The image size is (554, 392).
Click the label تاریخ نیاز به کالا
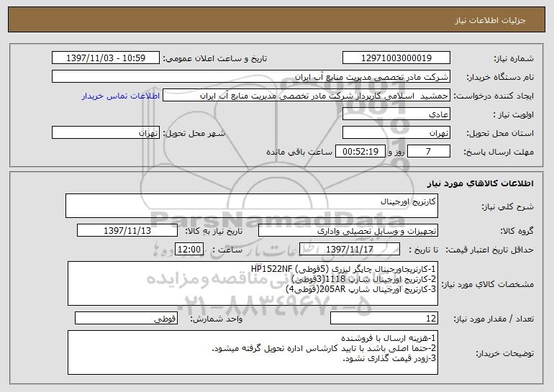point(214,231)
